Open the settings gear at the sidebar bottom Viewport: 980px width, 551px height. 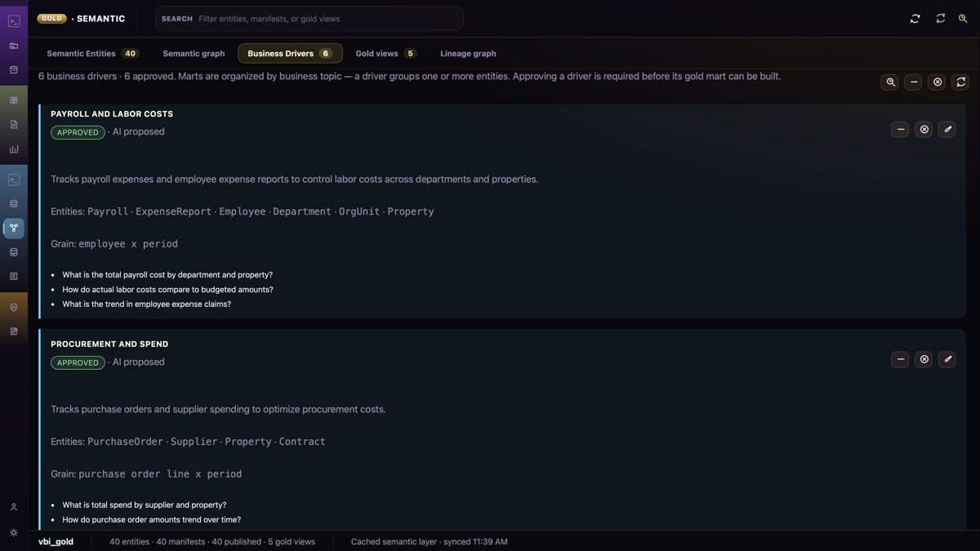point(14,532)
